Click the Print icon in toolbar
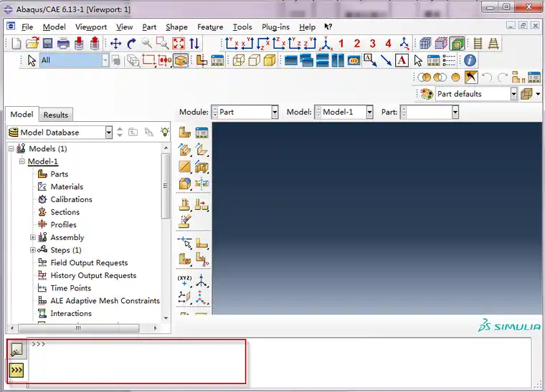545x392 pixels. tap(63, 44)
